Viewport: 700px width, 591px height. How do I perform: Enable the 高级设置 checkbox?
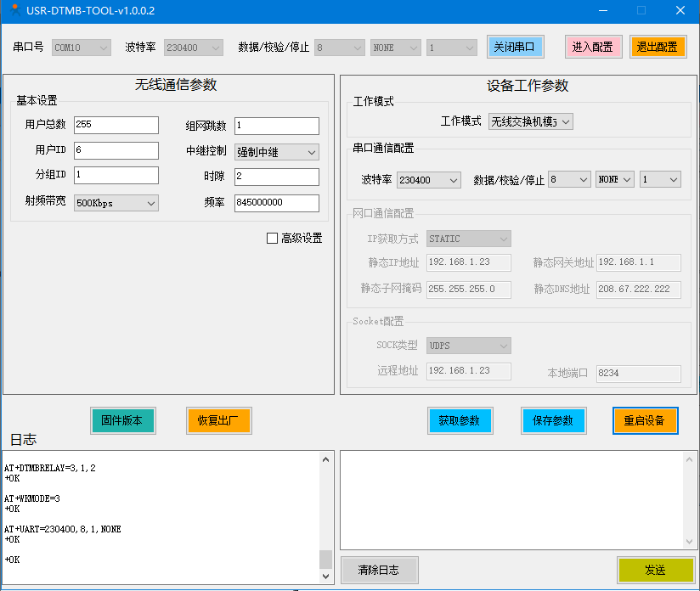(x=273, y=239)
